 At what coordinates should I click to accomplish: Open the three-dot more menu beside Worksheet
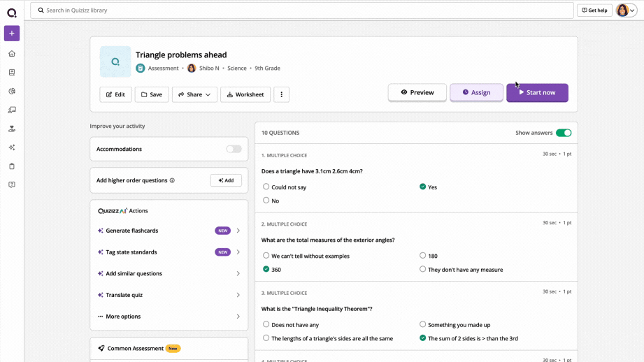pos(281,94)
